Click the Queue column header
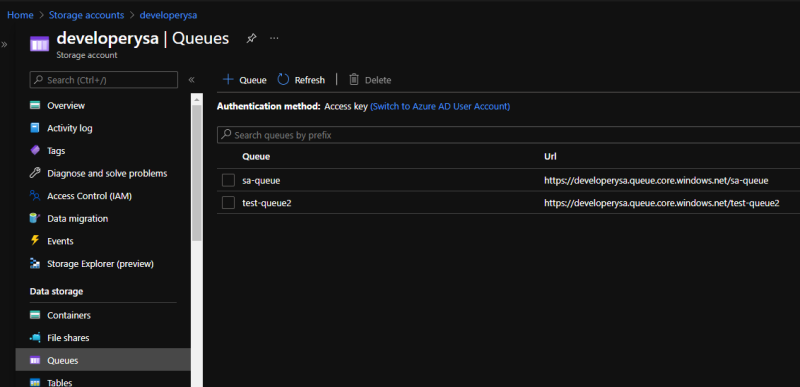The width and height of the screenshot is (800, 387). click(x=256, y=157)
